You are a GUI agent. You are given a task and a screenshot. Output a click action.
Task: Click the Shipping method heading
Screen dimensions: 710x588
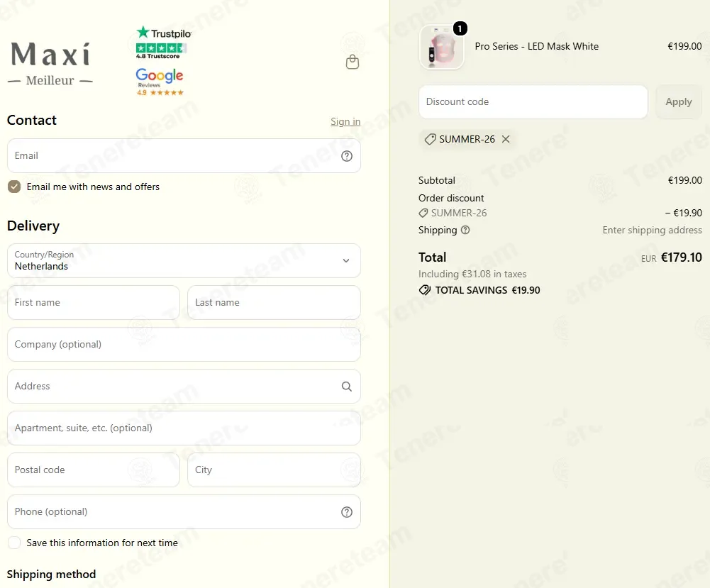[x=51, y=575]
